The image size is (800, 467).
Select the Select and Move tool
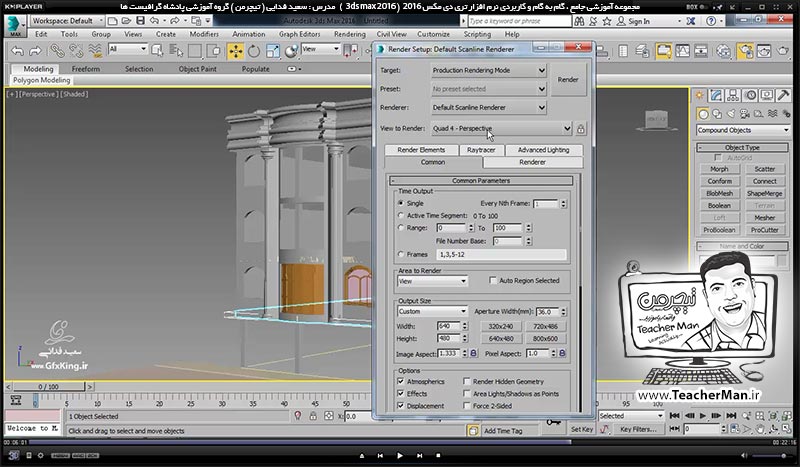pyautogui.click(x=236, y=51)
